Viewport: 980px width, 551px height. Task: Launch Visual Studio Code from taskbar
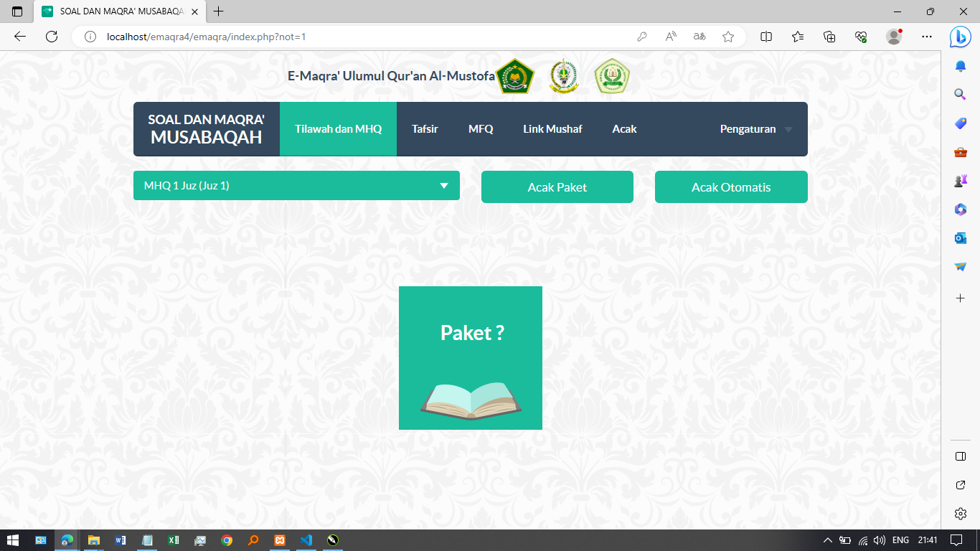306,540
